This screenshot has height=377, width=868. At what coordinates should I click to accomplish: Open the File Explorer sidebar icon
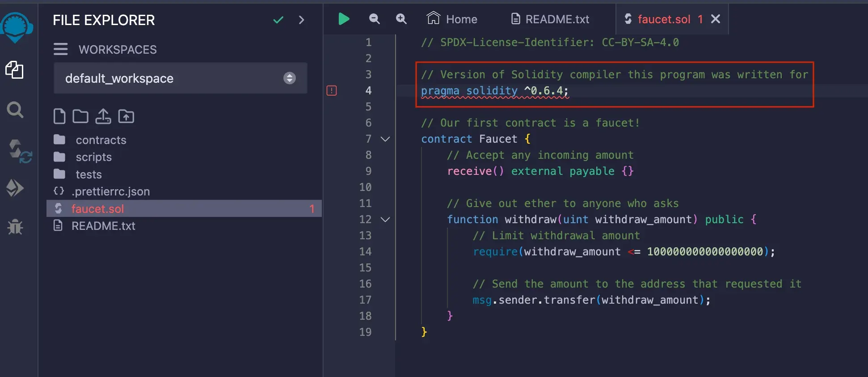tap(14, 70)
